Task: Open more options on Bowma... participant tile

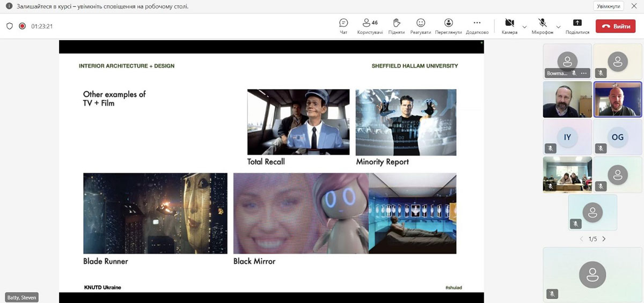Action: coord(584,73)
